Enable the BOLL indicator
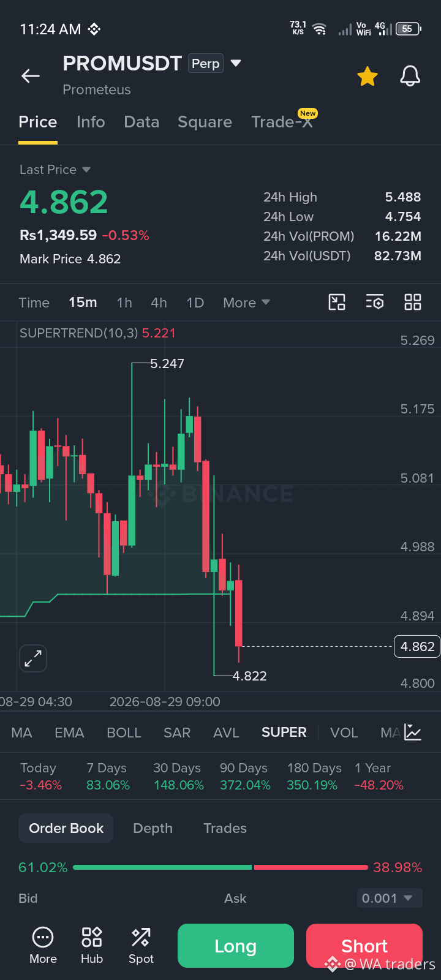Image resolution: width=441 pixels, height=980 pixels. (x=124, y=733)
